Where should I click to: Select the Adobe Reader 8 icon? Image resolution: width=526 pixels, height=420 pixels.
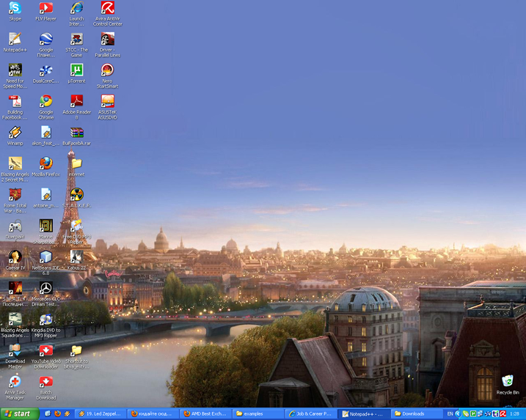[76, 102]
